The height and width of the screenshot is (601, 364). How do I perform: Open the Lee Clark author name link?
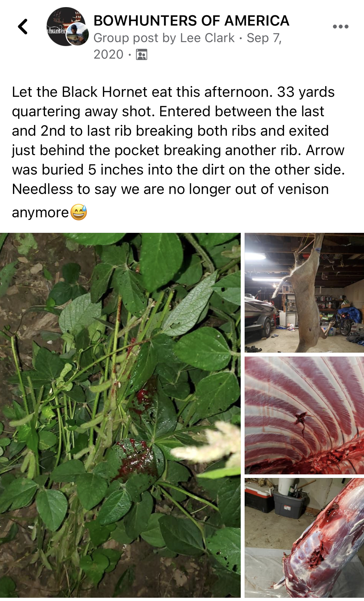pyautogui.click(x=207, y=38)
